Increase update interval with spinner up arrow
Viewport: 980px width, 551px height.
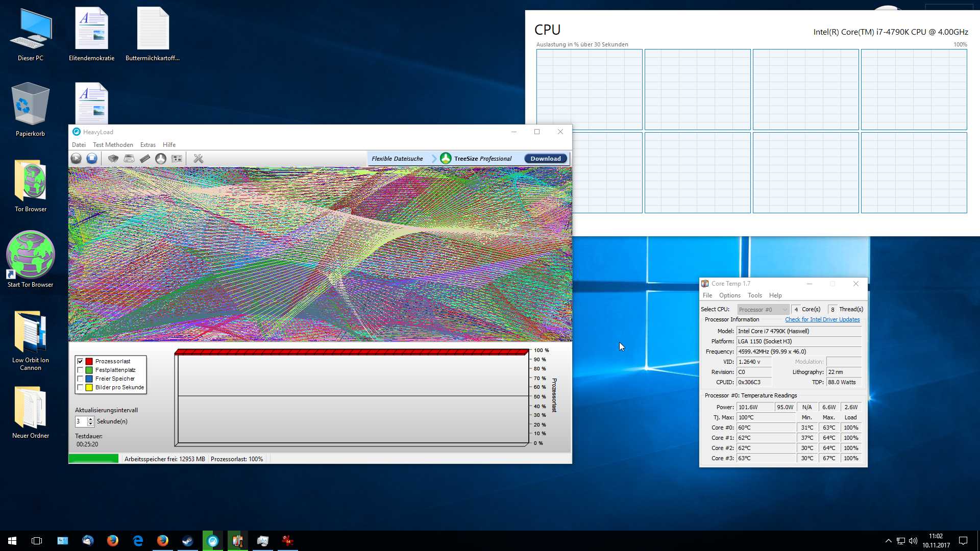coord(91,419)
